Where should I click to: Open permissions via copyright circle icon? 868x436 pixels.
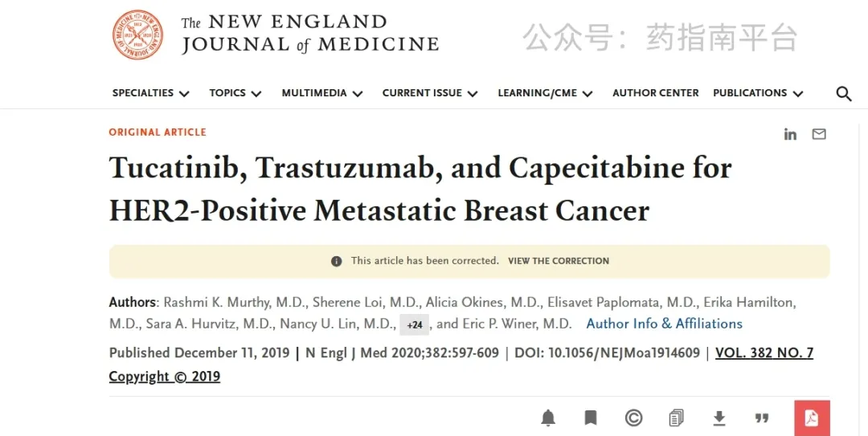(x=633, y=418)
